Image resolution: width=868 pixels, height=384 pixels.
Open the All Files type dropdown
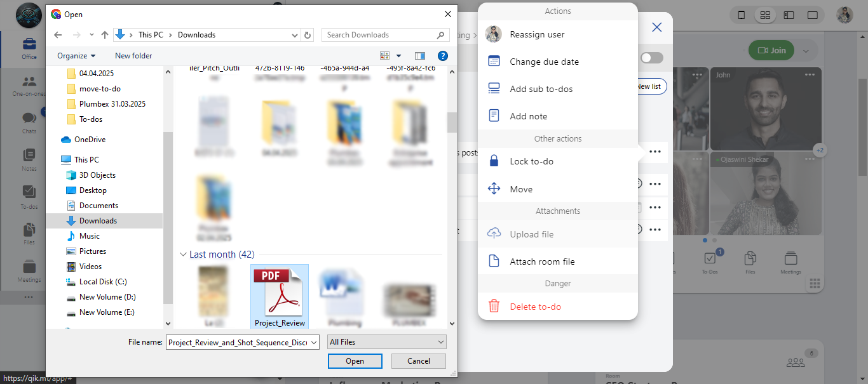click(x=387, y=342)
